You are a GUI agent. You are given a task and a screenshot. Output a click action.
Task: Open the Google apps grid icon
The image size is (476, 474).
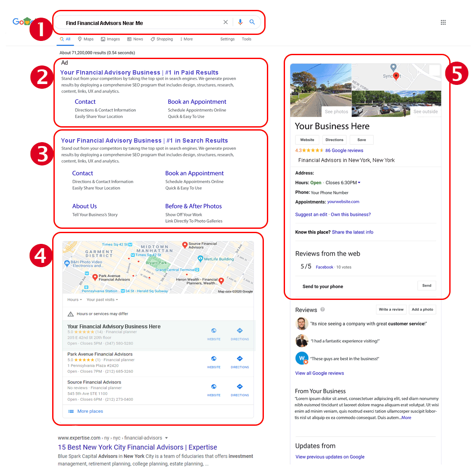pyautogui.click(x=443, y=22)
